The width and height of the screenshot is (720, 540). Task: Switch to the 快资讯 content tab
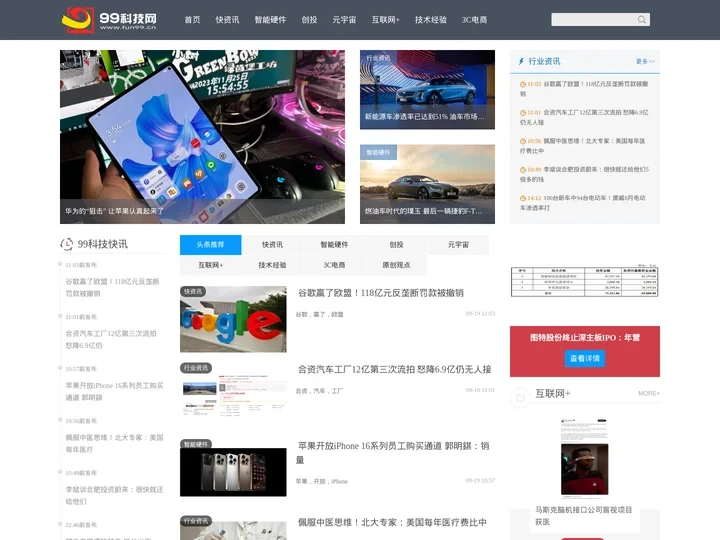coord(272,245)
